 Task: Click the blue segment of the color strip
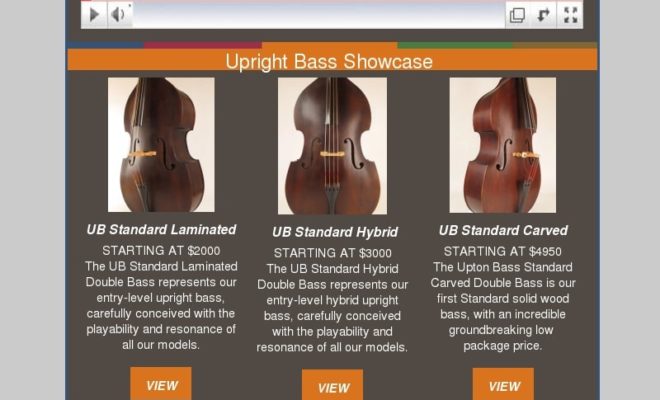(x=105, y=45)
